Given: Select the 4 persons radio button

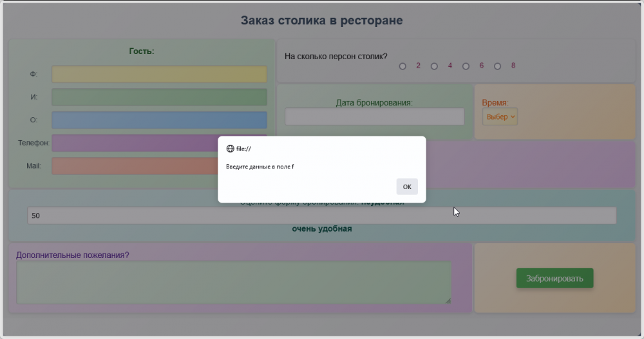Looking at the screenshot, I should point(434,66).
